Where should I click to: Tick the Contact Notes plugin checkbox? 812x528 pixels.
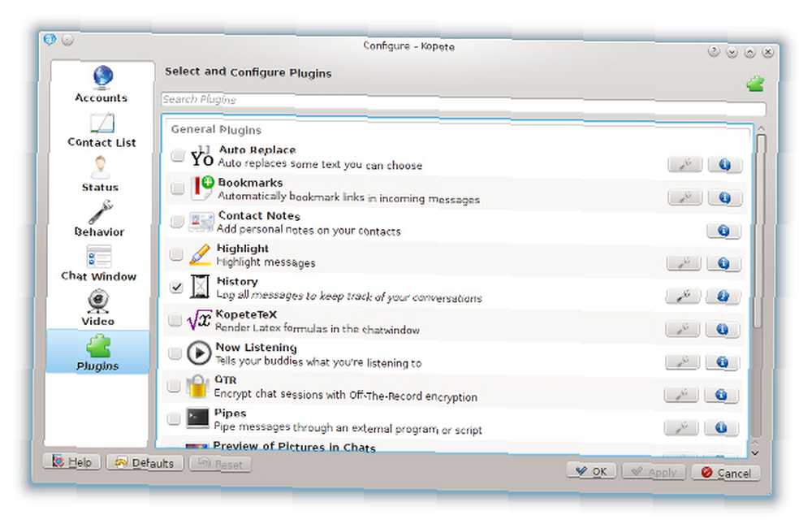(176, 221)
